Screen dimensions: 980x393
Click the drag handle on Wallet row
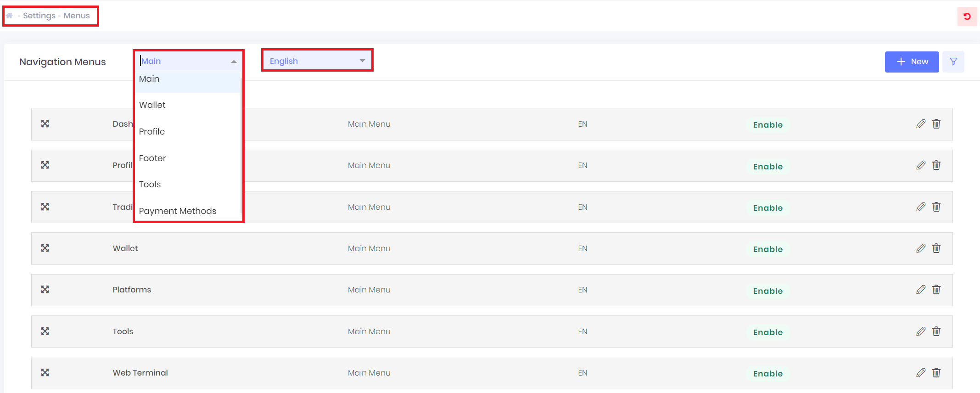click(x=45, y=248)
